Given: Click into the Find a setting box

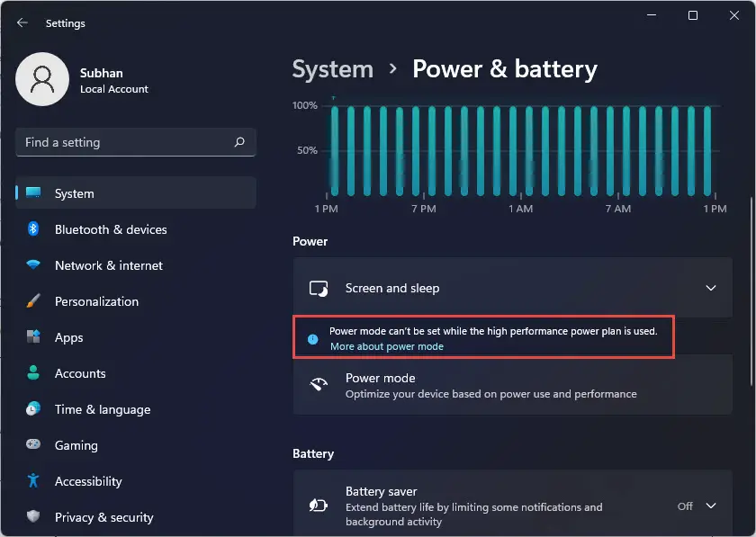Looking at the screenshot, I should [x=136, y=142].
